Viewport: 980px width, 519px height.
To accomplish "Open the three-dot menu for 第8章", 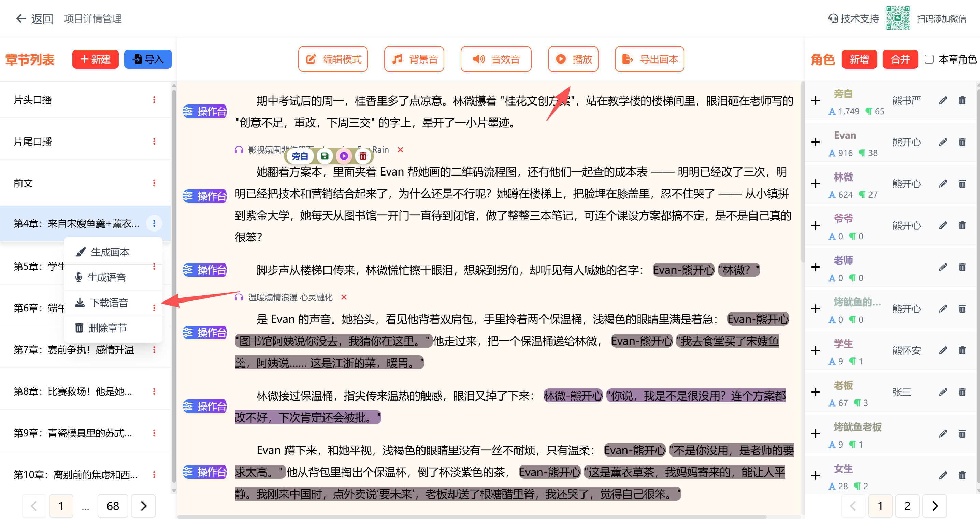I will coord(154,391).
